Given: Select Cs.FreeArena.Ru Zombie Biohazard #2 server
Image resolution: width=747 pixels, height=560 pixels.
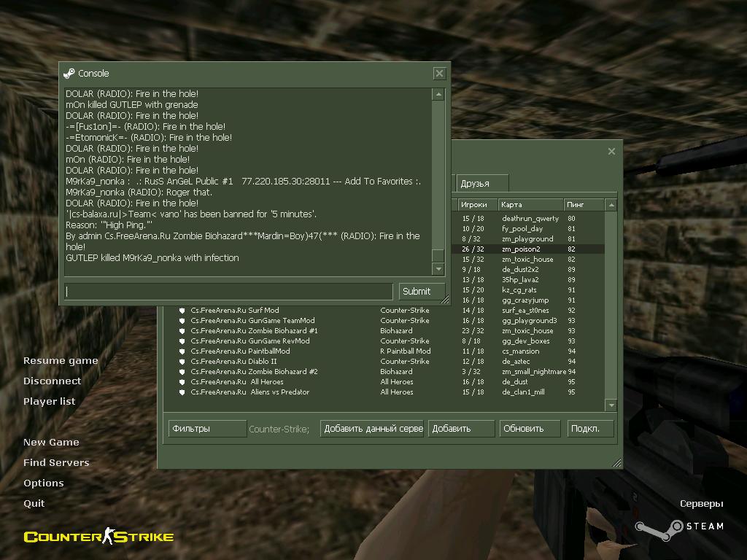Looking at the screenshot, I should click(384, 372).
